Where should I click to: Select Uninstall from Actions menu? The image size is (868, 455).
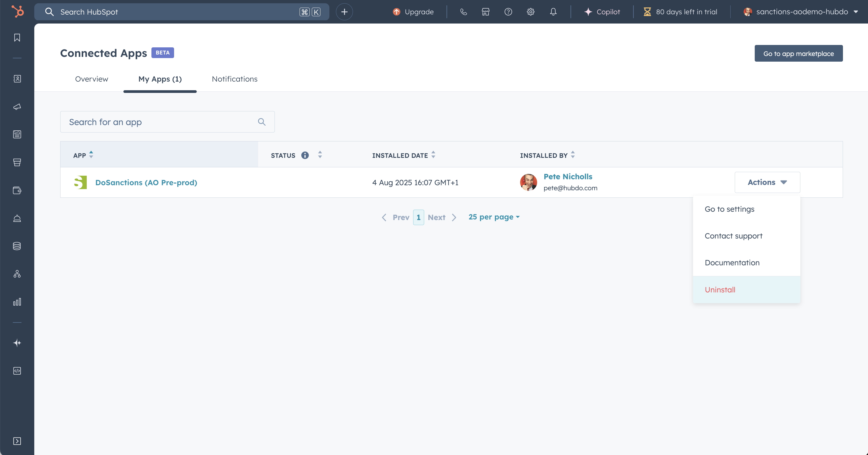tap(746, 290)
